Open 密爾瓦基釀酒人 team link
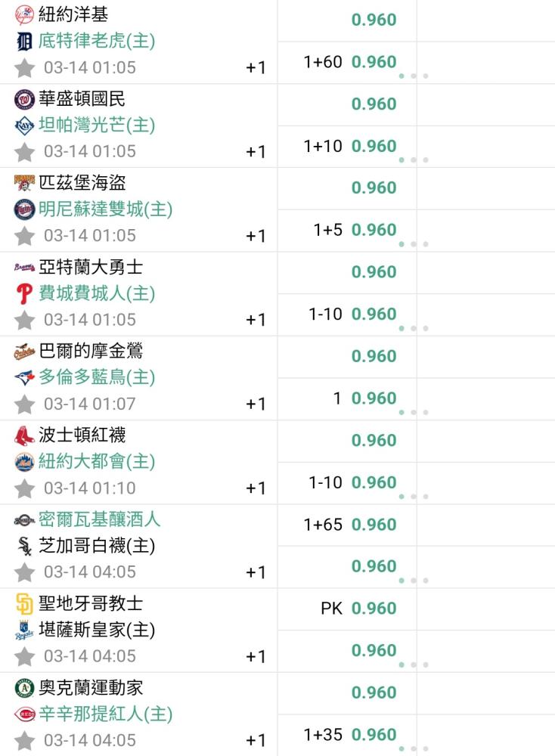This screenshot has height=756, width=555. click(x=99, y=519)
